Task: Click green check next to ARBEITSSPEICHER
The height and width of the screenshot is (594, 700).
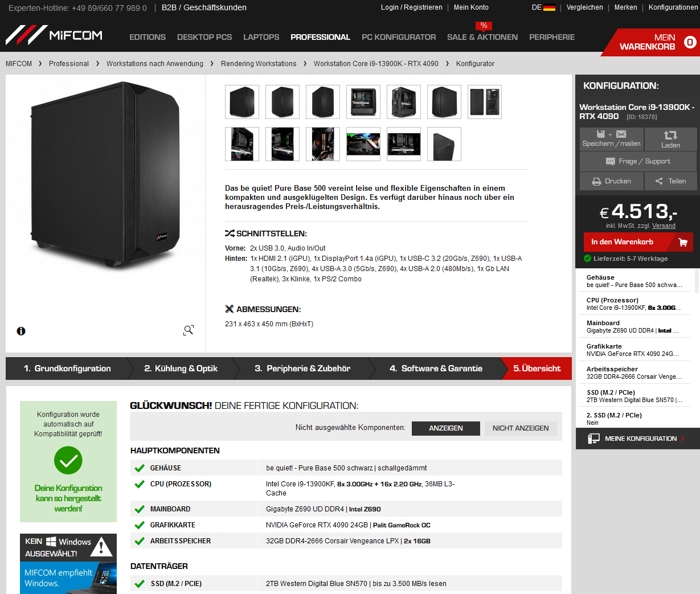Action: [140, 541]
